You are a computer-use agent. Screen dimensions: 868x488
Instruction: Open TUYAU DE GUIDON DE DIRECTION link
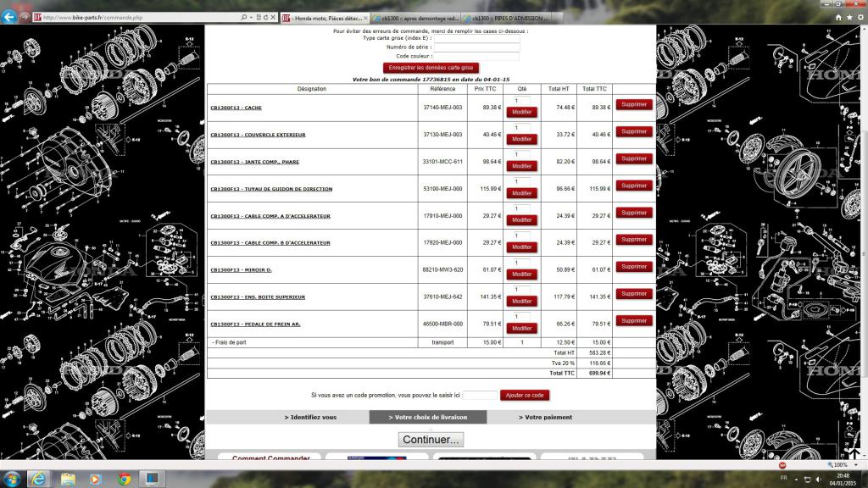pos(271,189)
